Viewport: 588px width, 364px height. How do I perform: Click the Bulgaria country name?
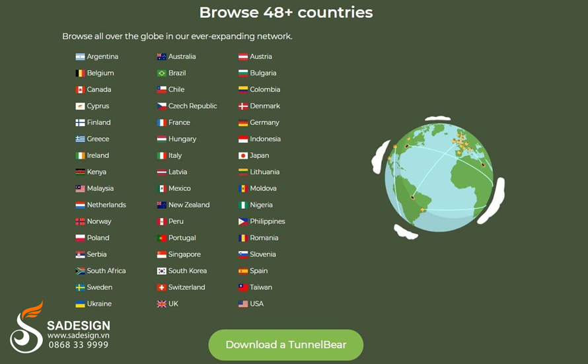pyautogui.click(x=263, y=73)
